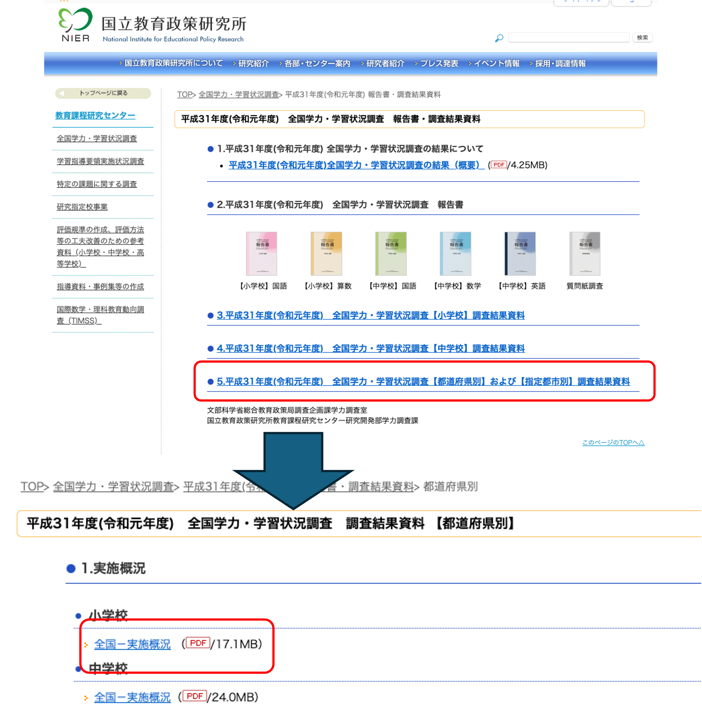Open 学習指導要領実施状況調査 sidebar link
The image size is (702, 728).
(100, 161)
